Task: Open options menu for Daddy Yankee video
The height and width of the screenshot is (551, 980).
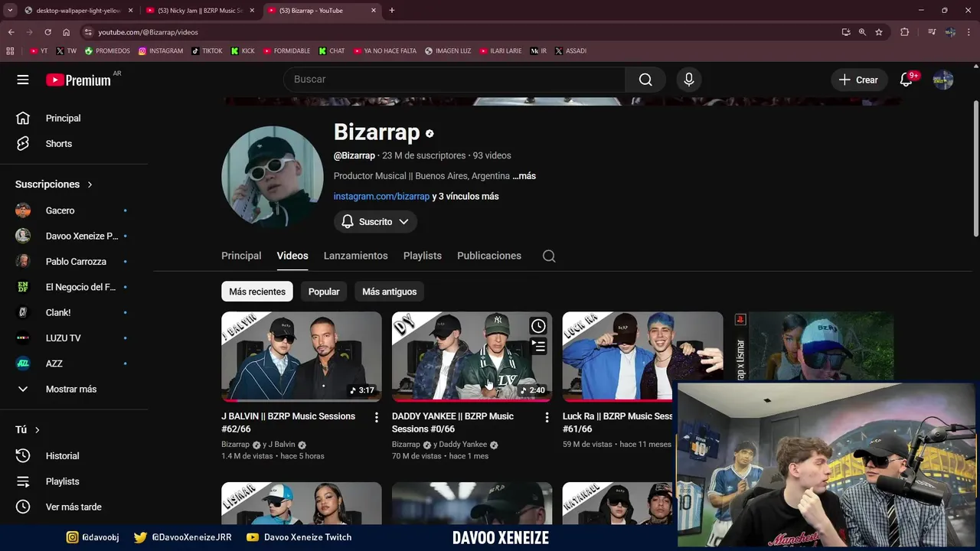Action: [547, 417]
